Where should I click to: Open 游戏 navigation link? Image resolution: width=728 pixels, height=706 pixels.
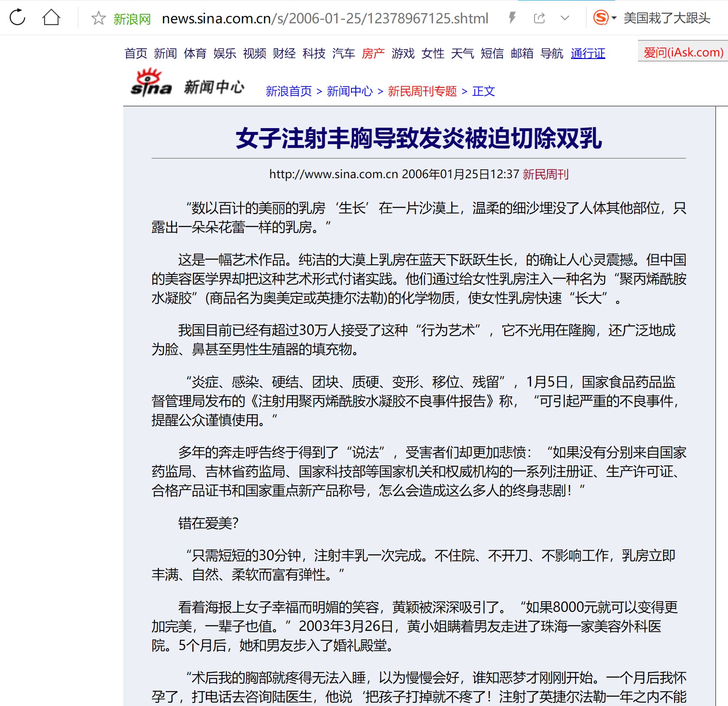point(403,53)
